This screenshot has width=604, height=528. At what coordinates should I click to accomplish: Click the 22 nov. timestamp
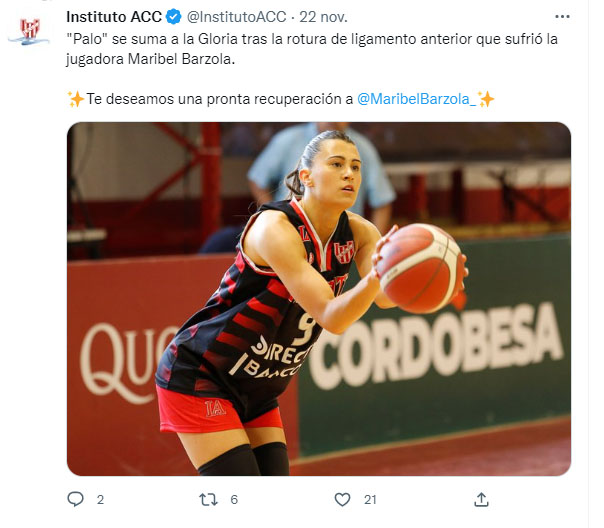point(324,17)
